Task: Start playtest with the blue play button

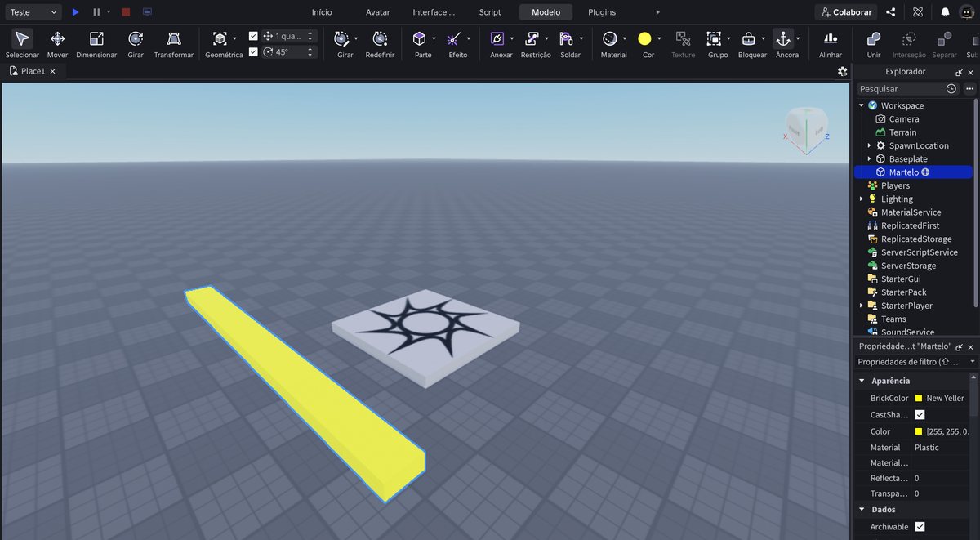Action: pyautogui.click(x=75, y=12)
